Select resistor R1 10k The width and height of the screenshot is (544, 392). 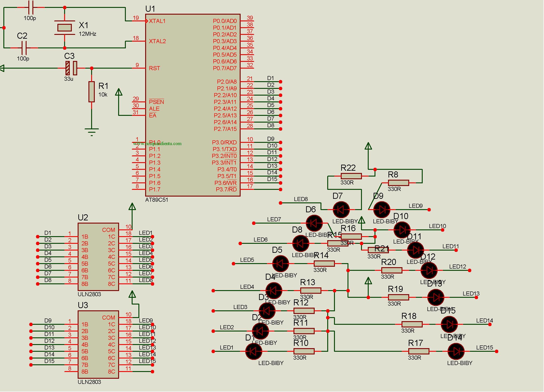(92, 92)
